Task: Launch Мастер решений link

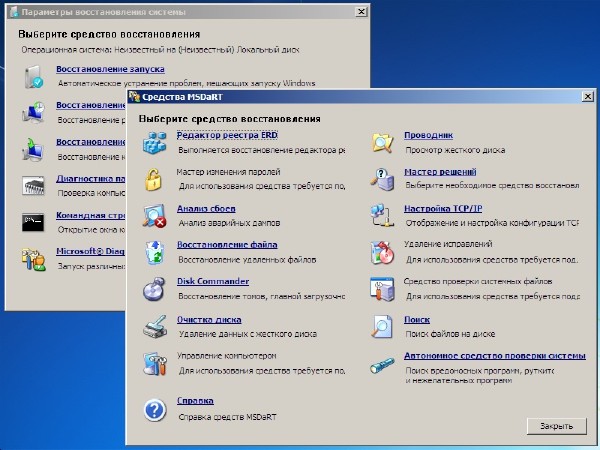Action: (x=439, y=172)
